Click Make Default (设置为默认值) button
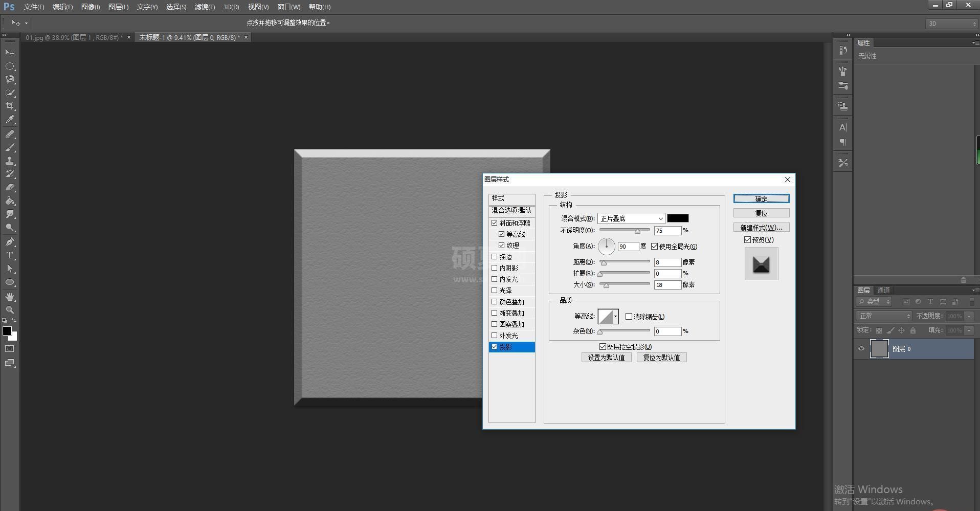Screen dimensions: 980x511 (x=606, y=358)
